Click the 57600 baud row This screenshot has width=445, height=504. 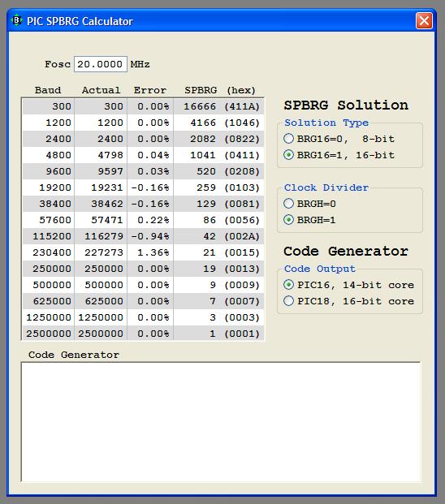pyautogui.click(x=143, y=220)
